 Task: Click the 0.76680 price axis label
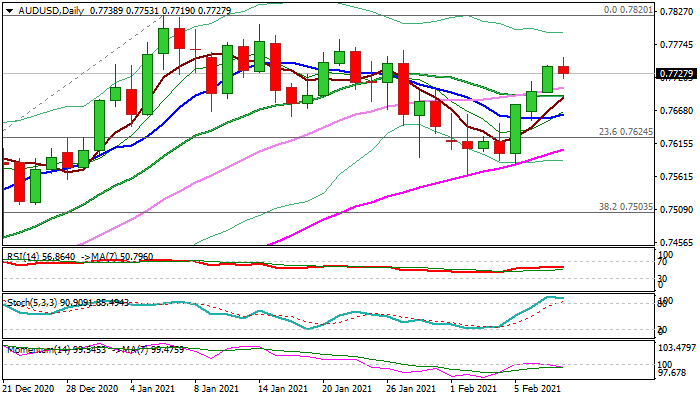click(676, 111)
